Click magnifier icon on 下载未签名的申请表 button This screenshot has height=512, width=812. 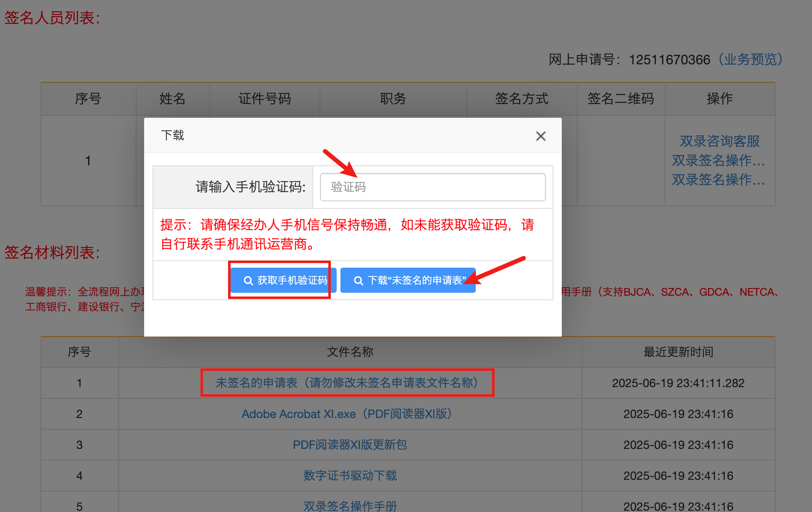(x=358, y=281)
